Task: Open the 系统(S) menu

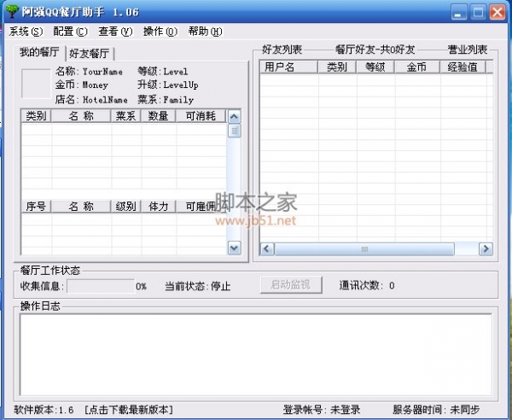Action: click(x=26, y=32)
